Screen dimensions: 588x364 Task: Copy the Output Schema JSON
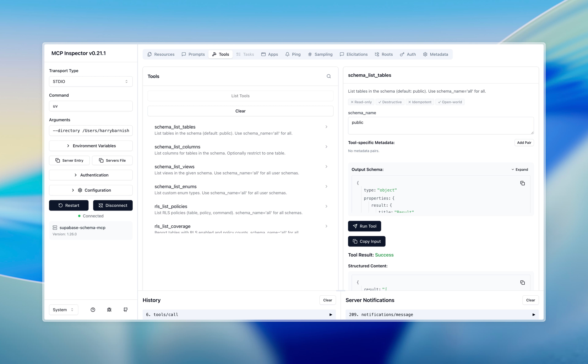[x=522, y=183]
